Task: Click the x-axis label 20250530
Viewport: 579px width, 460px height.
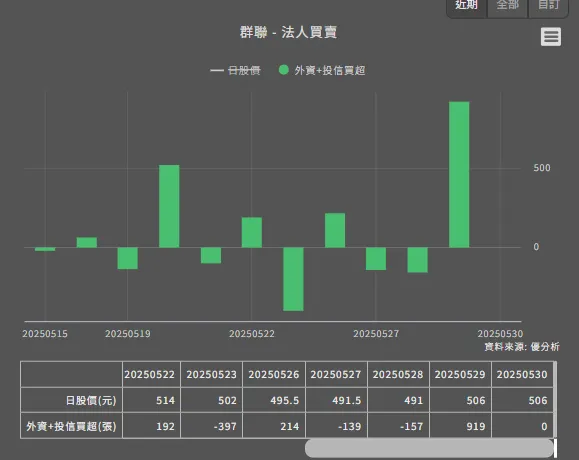Action: click(x=500, y=334)
